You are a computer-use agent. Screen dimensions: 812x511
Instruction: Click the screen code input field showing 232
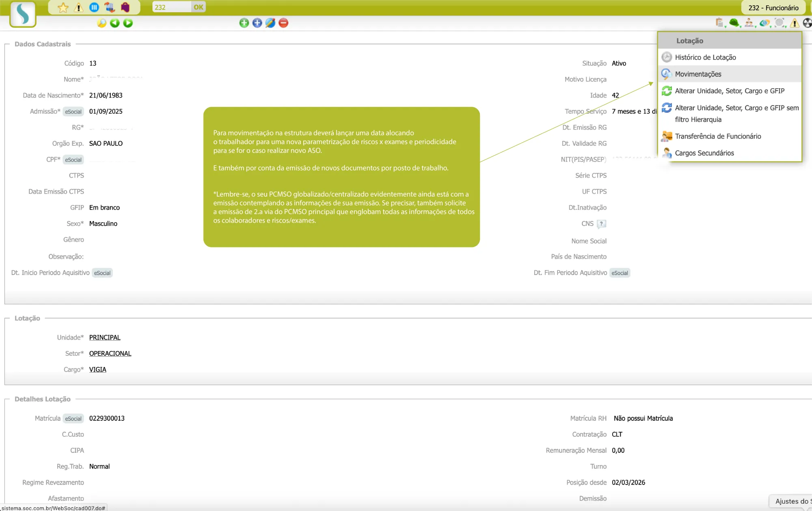coord(171,7)
